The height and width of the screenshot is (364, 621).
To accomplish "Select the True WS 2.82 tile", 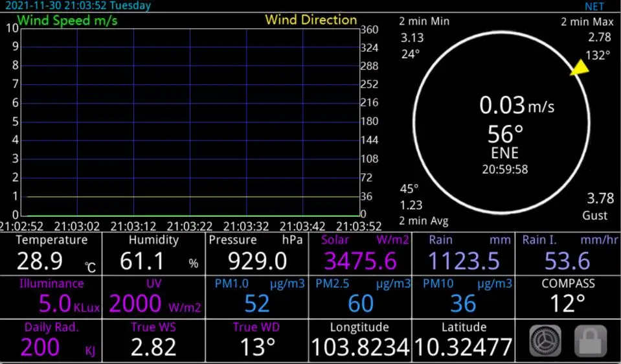I will coord(154,340).
